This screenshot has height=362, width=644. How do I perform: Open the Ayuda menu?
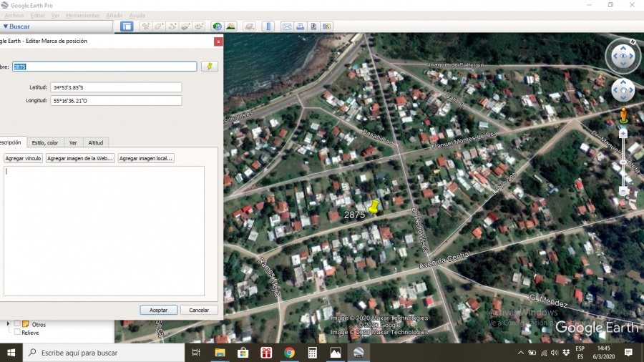click(137, 16)
